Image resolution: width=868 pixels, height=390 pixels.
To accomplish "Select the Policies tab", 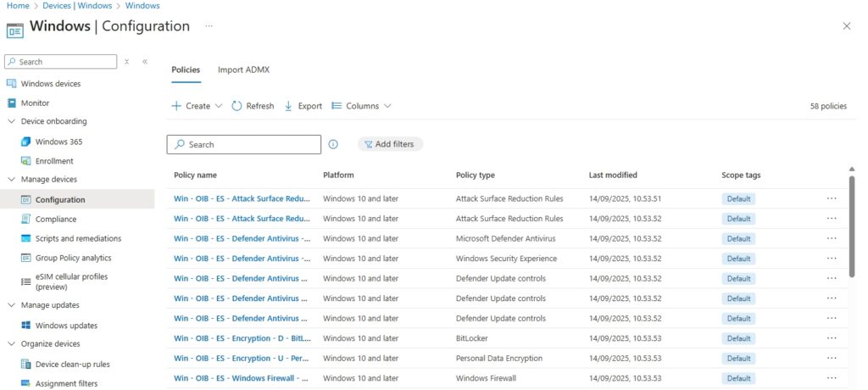I will click(186, 70).
